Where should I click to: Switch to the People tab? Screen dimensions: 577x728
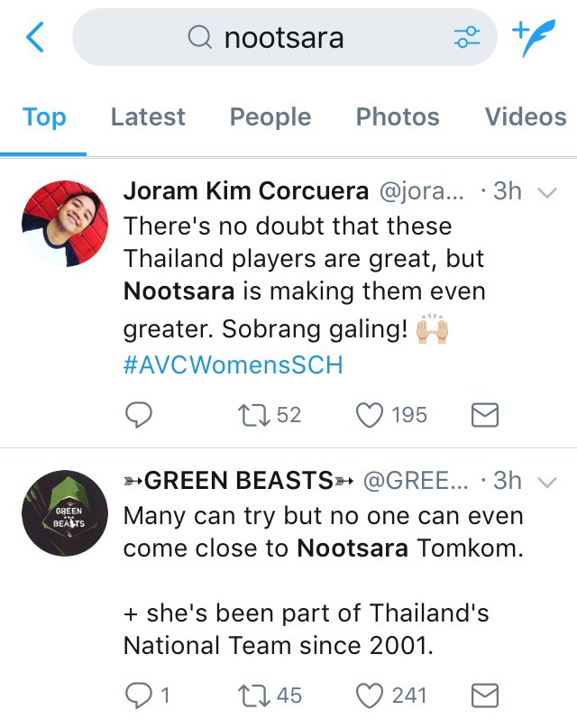click(270, 117)
